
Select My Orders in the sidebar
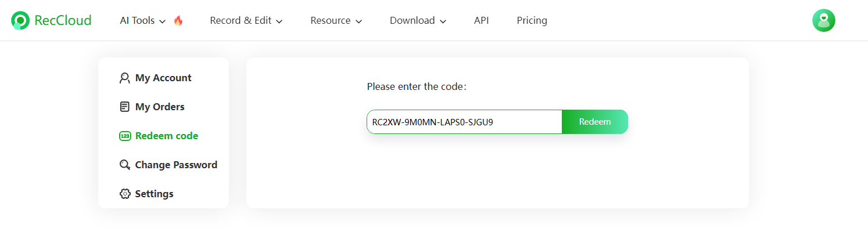point(160,107)
